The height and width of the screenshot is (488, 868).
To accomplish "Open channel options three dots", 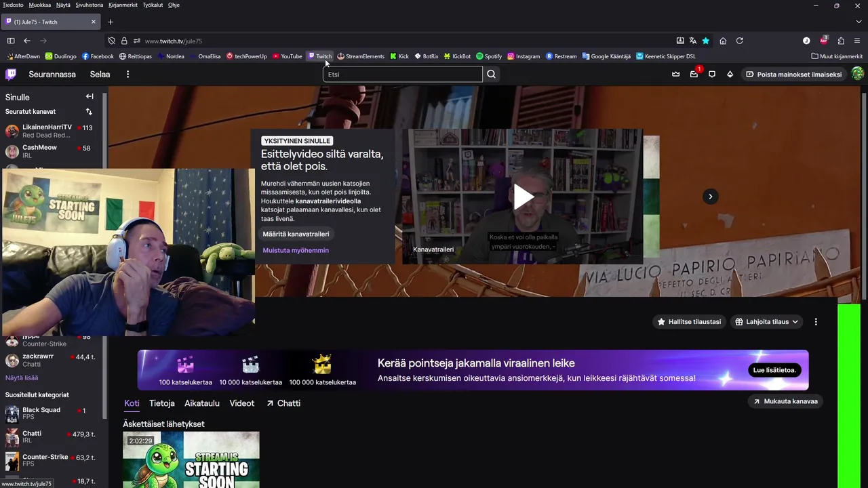I will 816,322.
